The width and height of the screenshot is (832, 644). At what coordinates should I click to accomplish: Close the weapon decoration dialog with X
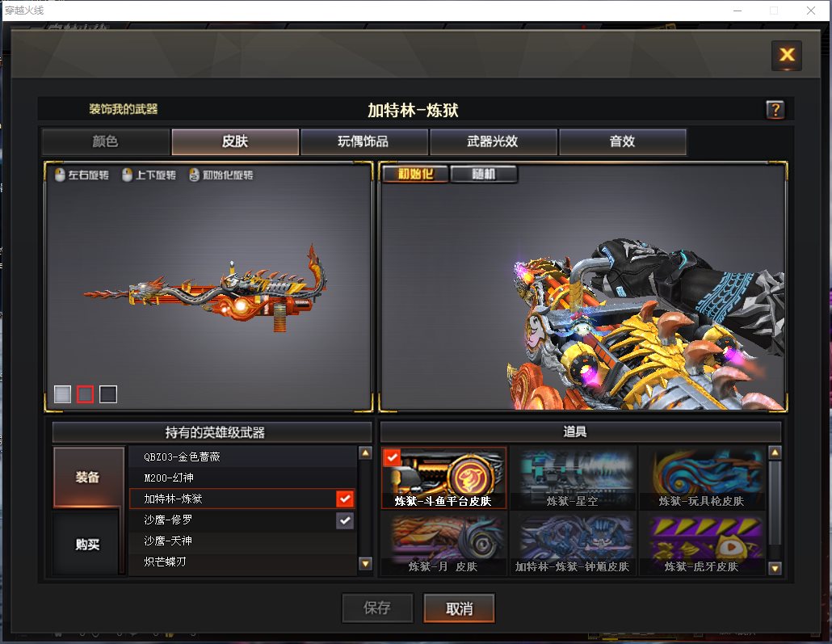(x=787, y=55)
